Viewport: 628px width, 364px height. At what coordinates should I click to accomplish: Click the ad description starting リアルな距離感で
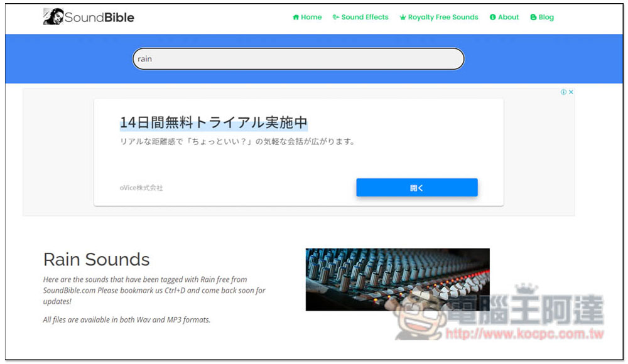coord(238,141)
